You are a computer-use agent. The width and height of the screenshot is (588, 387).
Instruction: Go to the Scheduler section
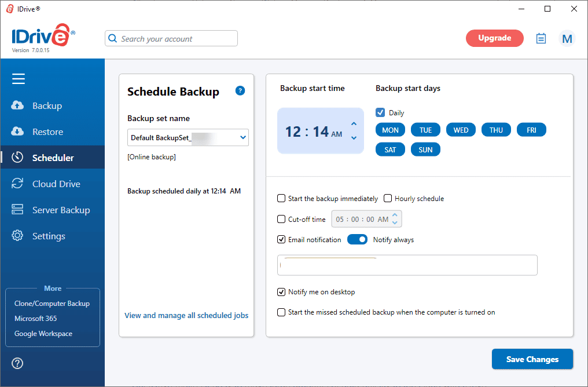pyautogui.click(x=53, y=157)
